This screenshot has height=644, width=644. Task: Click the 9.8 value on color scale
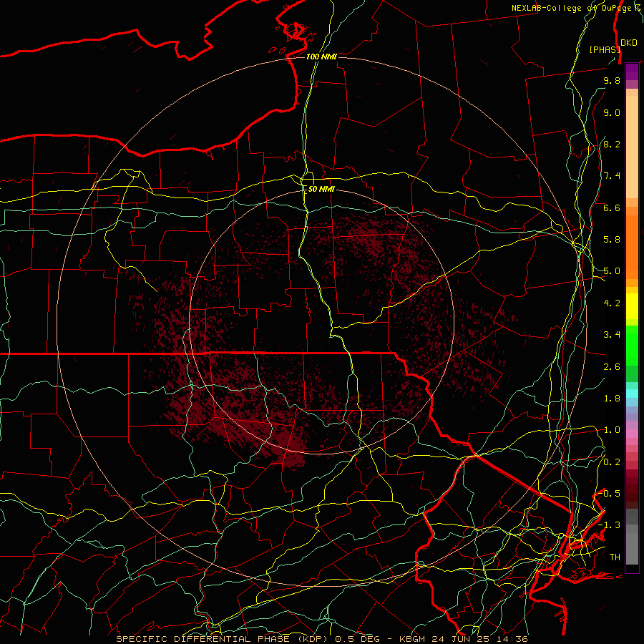click(x=612, y=80)
